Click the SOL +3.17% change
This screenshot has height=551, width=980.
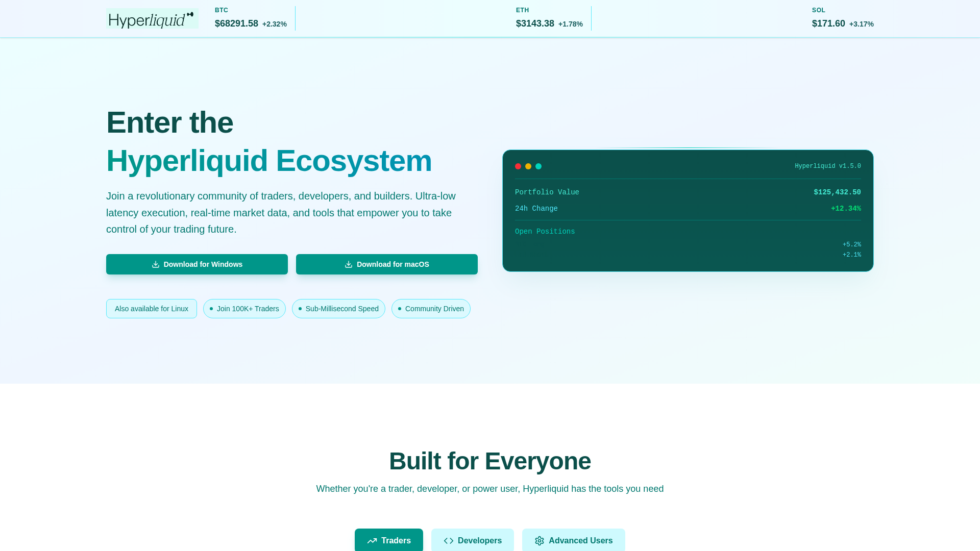862,24
